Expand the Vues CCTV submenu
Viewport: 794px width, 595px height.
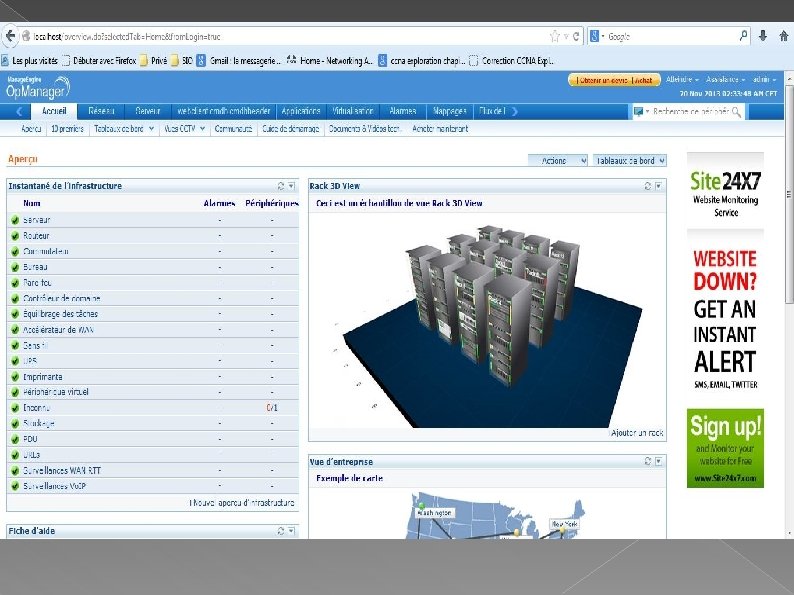tap(202, 129)
